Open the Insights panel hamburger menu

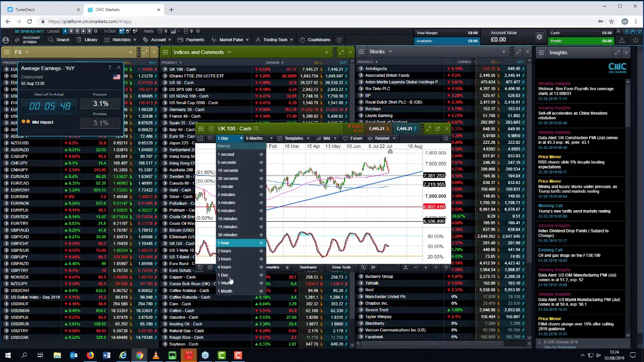[541, 52]
